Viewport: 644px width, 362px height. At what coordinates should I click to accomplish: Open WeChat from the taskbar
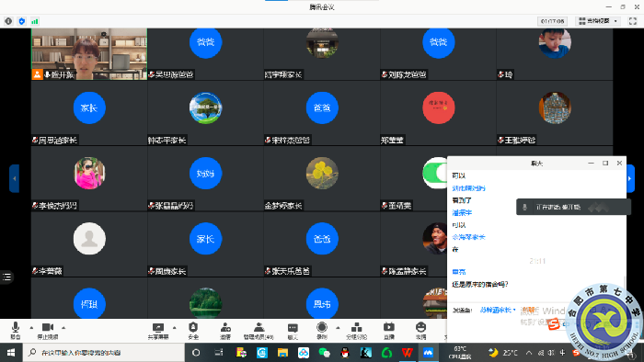pyautogui.click(x=324, y=353)
